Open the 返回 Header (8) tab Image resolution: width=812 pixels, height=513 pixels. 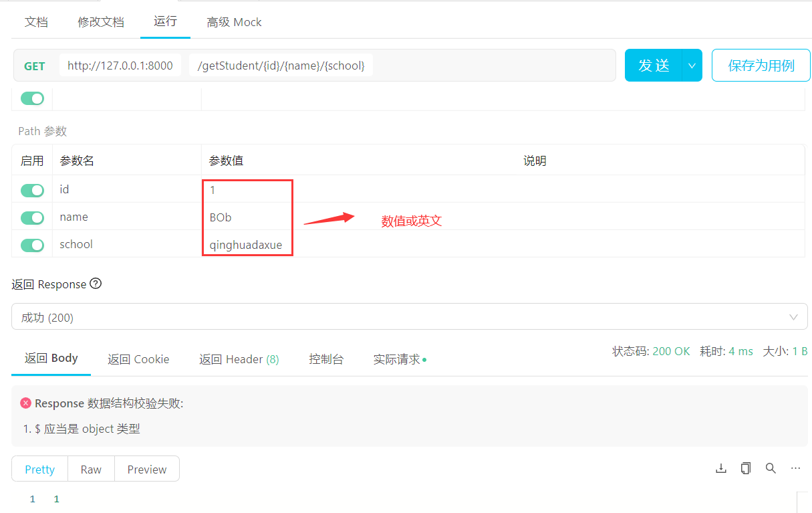[239, 358]
